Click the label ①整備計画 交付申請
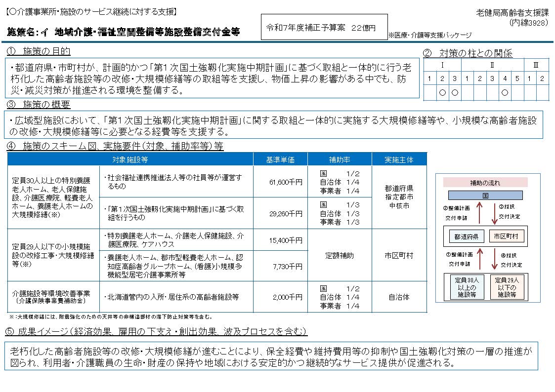This screenshot has height=392, width=555. 459,259
